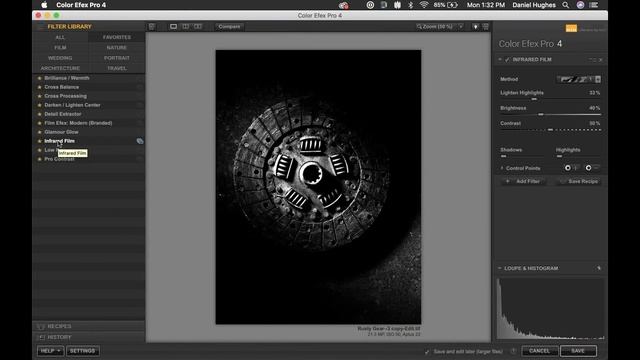
Task: Click the Add Filter button
Action: point(523,181)
